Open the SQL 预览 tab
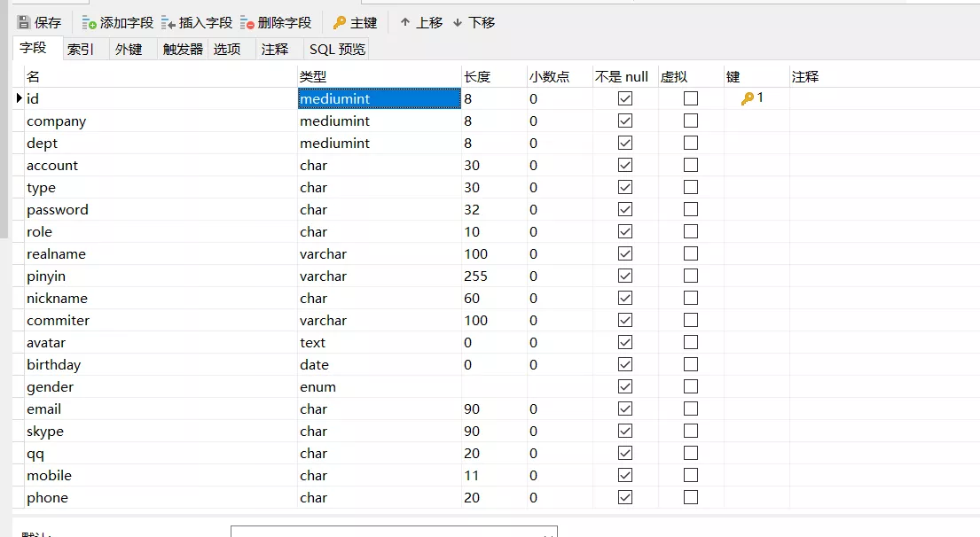 coord(337,50)
